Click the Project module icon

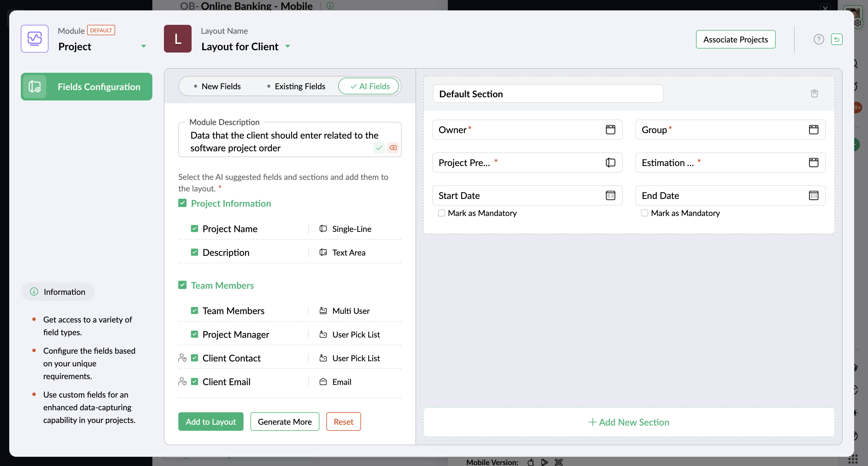point(35,39)
